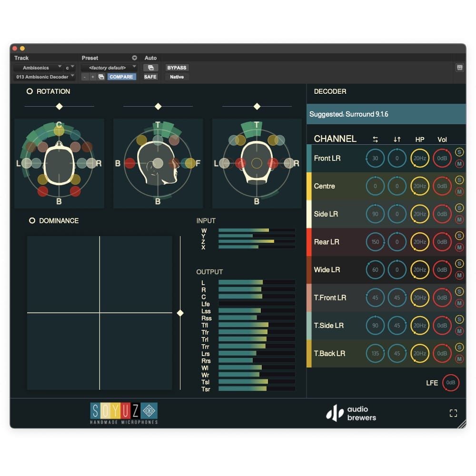
Task: Open the factory default preset dropdown
Action: tap(109, 68)
